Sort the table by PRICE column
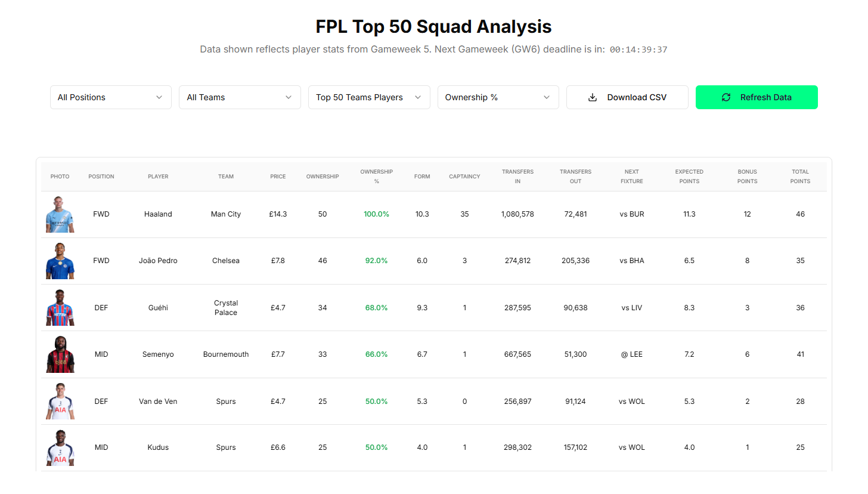The width and height of the screenshot is (868, 494). tap(278, 176)
